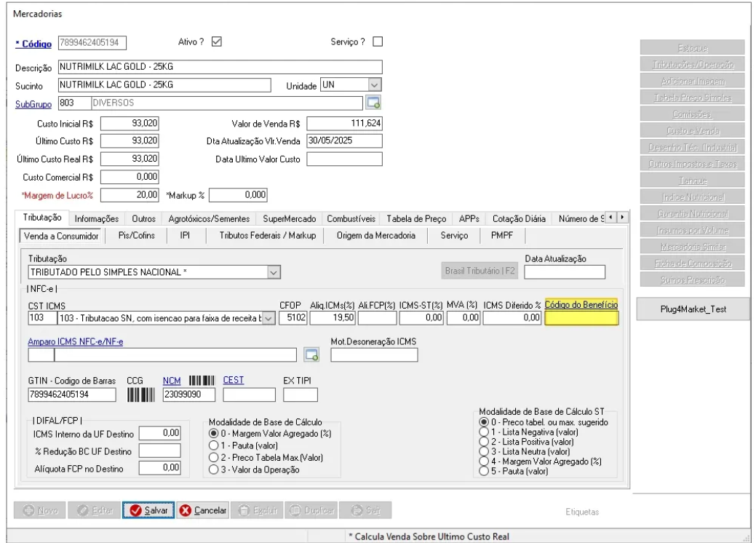Open the Combustíveis tab
The width and height of the screenshot is (756, 543).
click(351, 219)
